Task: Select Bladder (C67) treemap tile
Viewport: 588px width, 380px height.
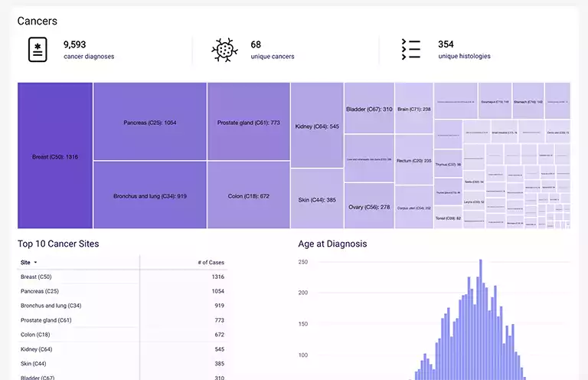Action: [x=369, y=109]
